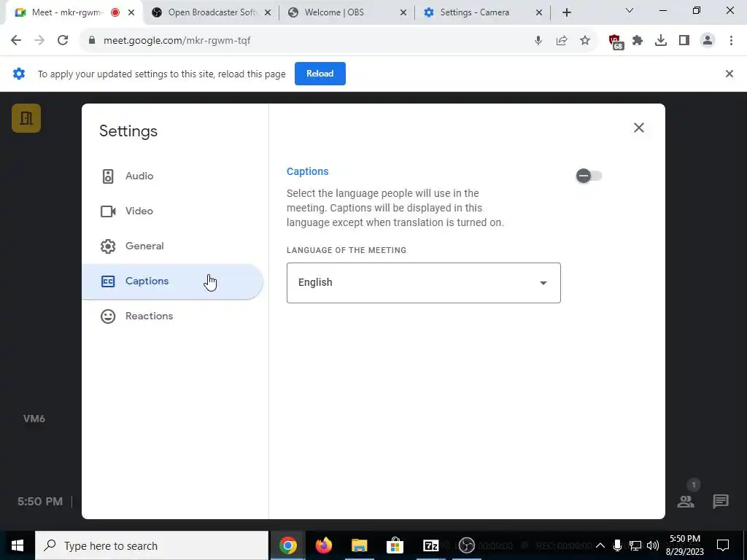Screen dimensions: 747x560
Task: Click the Type here to search box
Action: (x=152, y=545)
